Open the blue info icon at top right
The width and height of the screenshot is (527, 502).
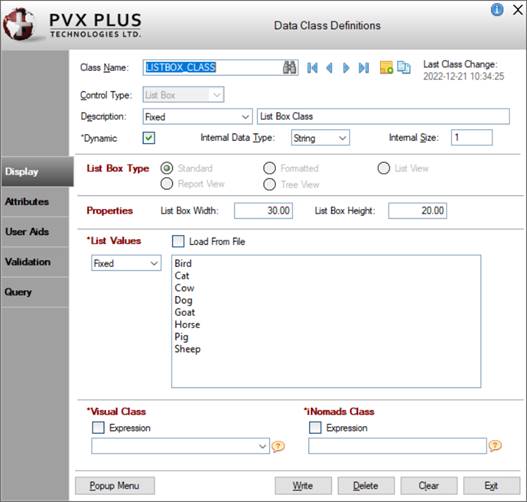tap(497, 9)
